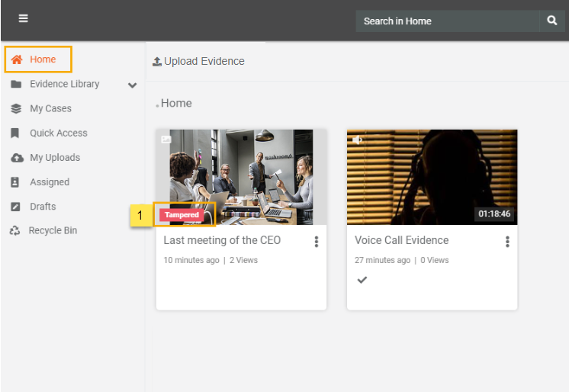The width and height of the screenshot is (569, 392).
Task: Expand the Evidence Library chevron
Action: [132, 85]
